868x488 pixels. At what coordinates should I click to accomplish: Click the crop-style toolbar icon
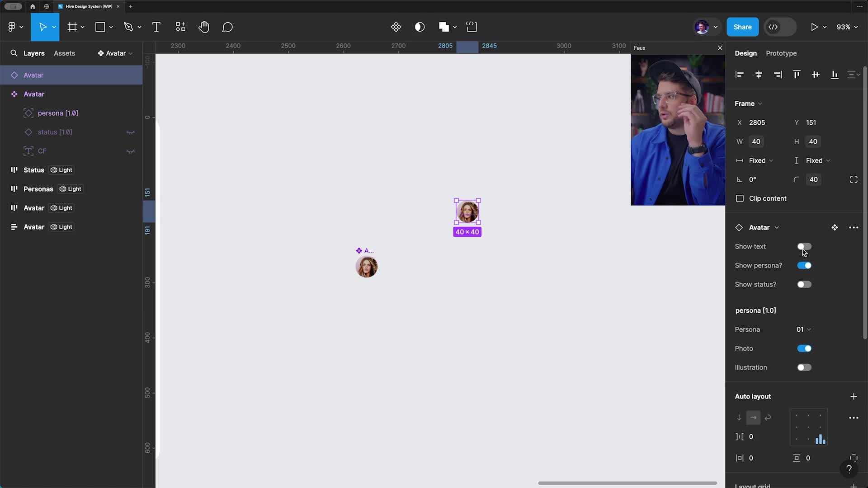point(472,27)
